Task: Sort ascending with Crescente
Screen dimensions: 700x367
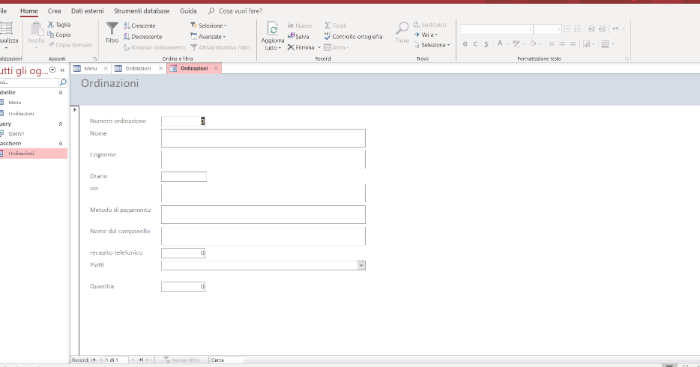Action: (x=140, y=25)
